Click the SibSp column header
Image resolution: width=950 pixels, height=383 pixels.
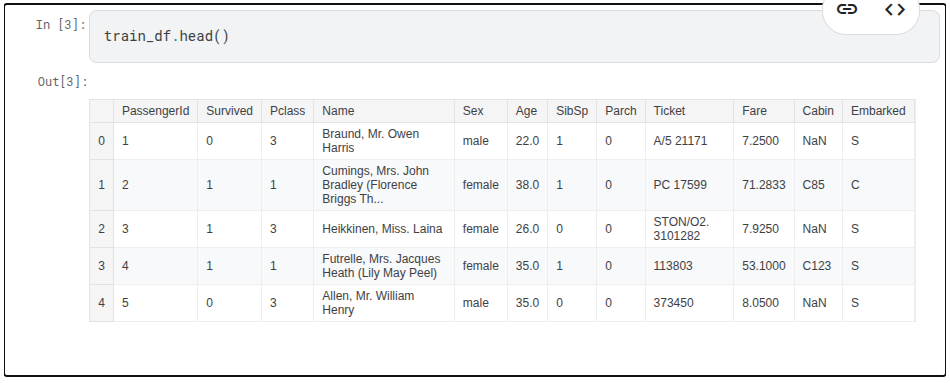click(x=572, y=111)
